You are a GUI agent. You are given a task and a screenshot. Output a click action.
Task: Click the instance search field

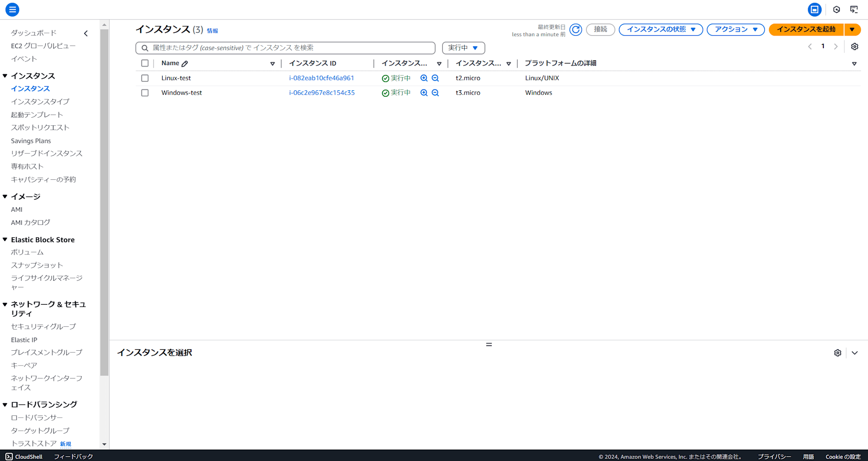286,48
